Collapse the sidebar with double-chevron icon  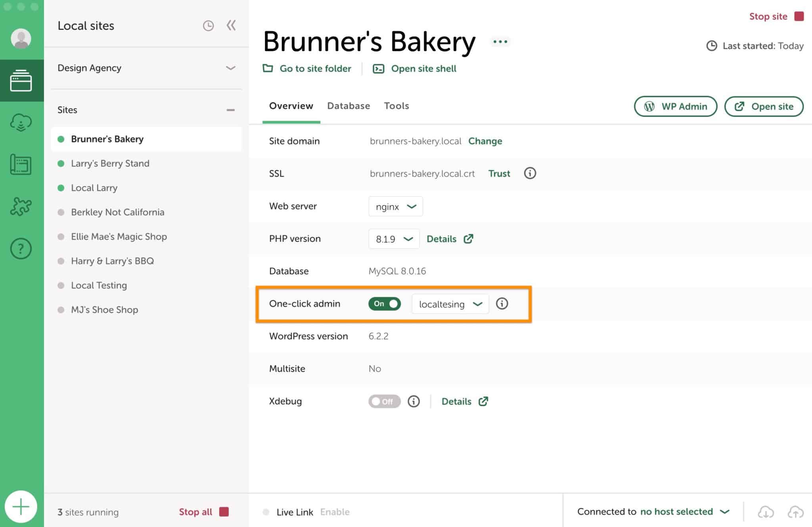point(231,25)
